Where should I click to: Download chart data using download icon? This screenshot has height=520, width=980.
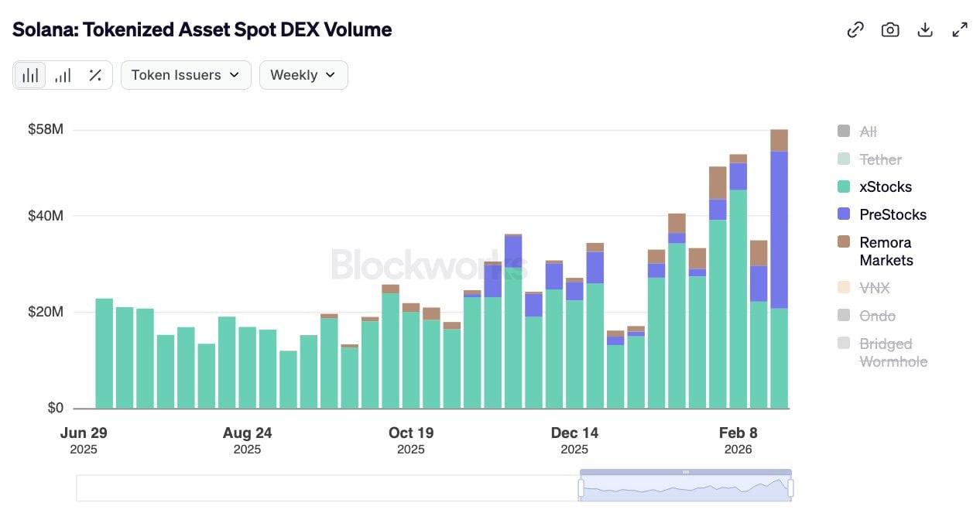click(924, 29)
